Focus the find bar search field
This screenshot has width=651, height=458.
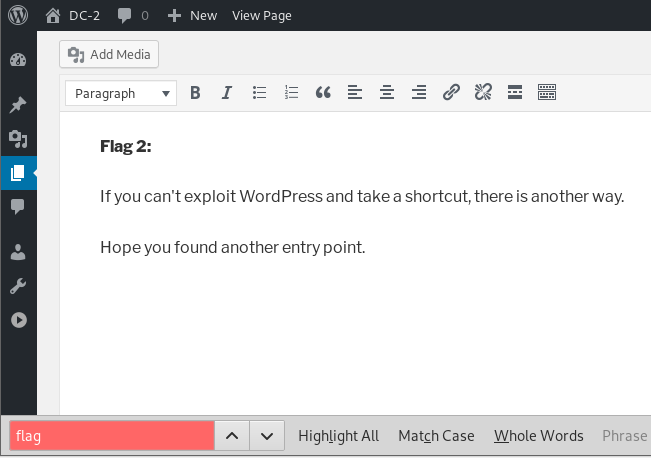coord(112,436)
